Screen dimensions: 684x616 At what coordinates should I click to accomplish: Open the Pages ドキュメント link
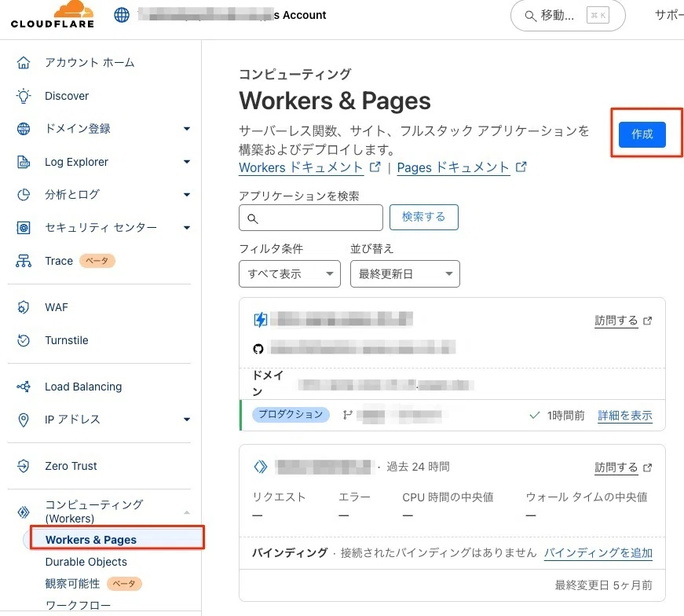pos(453,167)
